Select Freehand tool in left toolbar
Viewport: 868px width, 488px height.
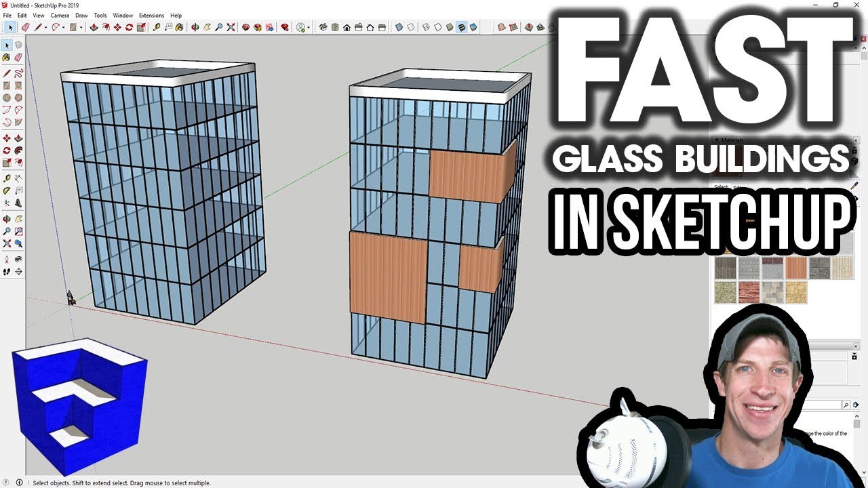coord(19,72)
